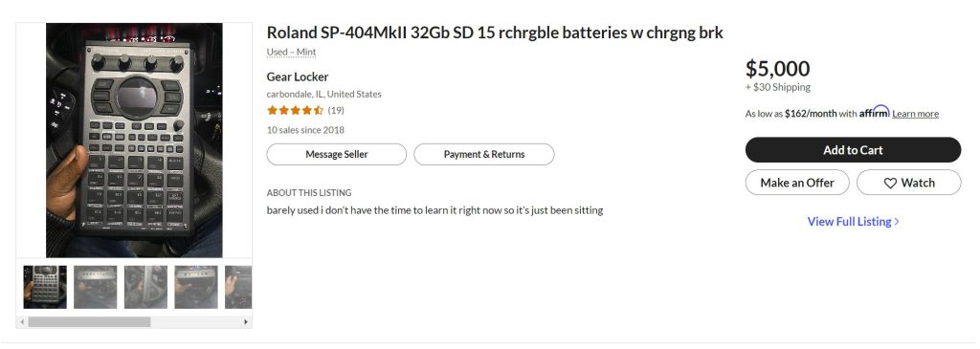Click the heart icon on Watch button

pyautogui.click(x=890, y=183)
